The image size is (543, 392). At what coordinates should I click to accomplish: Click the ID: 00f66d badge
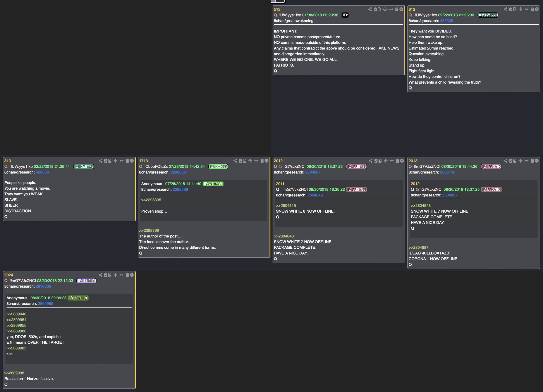pos(218,167)
